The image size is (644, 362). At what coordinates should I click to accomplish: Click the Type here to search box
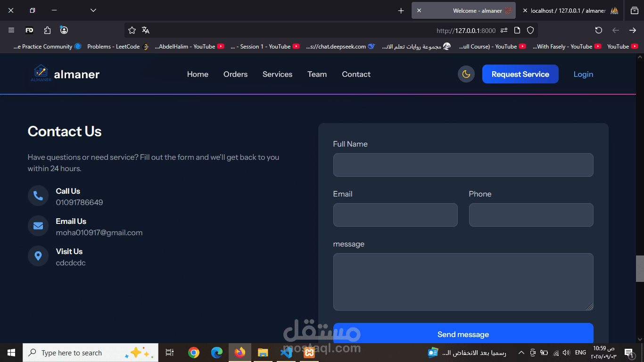pyautogui.click(x=91, y=353)
